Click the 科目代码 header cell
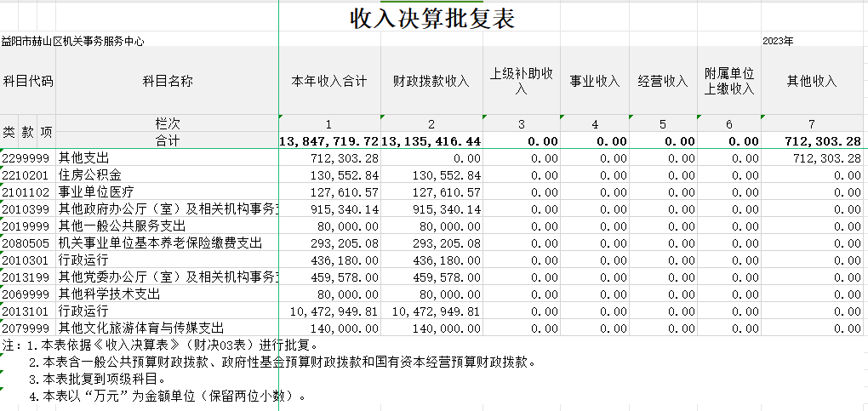This screenshot has width=868, height=411. 27,82
